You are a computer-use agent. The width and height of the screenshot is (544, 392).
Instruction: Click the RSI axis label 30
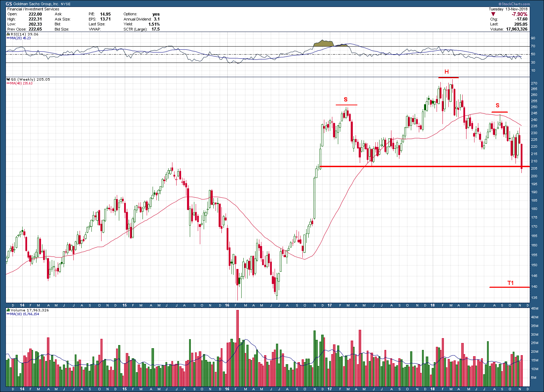click(x=533, y=63)
